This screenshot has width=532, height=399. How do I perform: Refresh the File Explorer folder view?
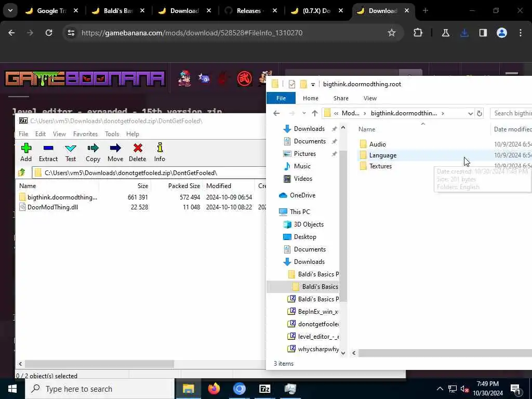pyautogui.click(x=480, y=113)
